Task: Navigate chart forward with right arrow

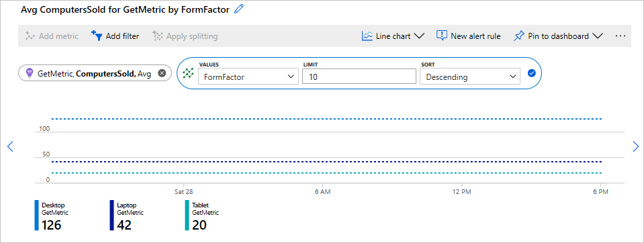Action: [x=636, y=146]
